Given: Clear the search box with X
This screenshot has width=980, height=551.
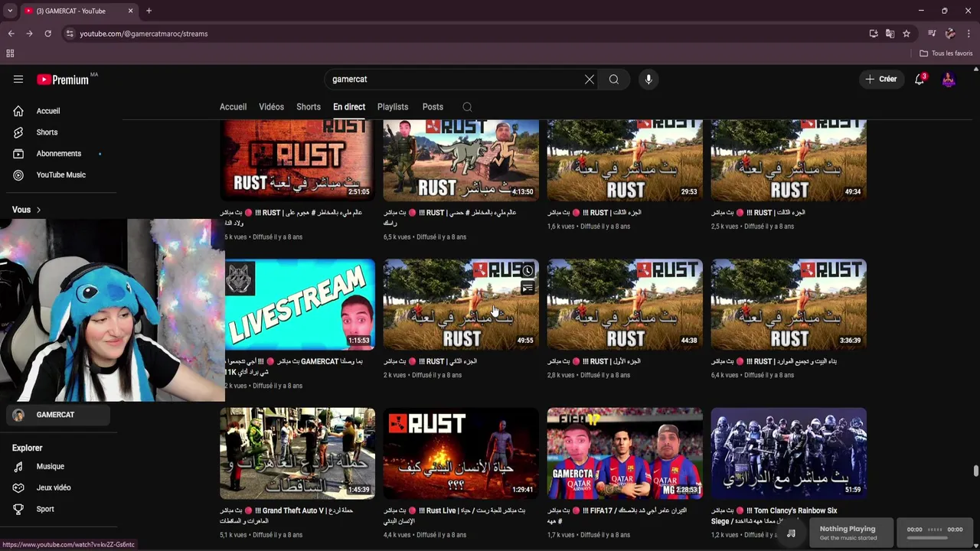Looking at the screenshot, I should 590,79.
